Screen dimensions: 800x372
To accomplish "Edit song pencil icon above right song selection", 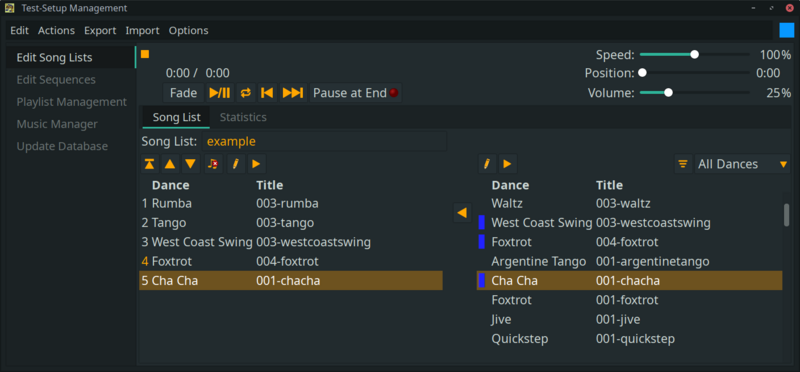I will [x=487, y=164].
